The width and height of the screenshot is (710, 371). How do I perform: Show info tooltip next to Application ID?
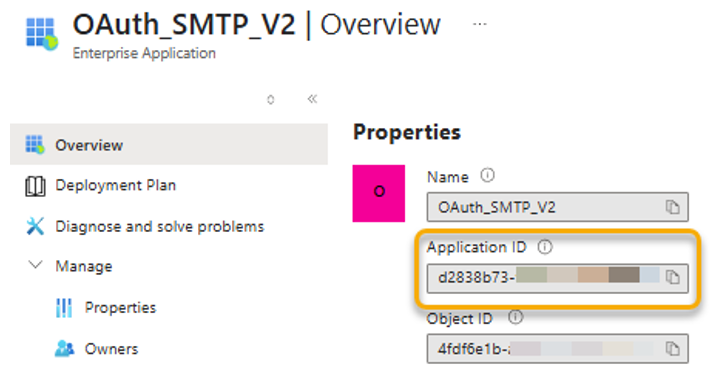click(545, 247)
